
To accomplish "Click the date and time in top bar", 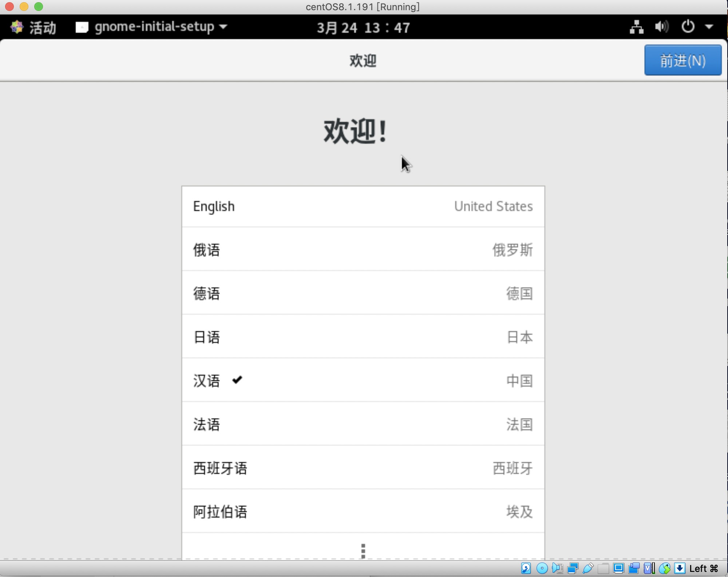I will pos(363,27).
